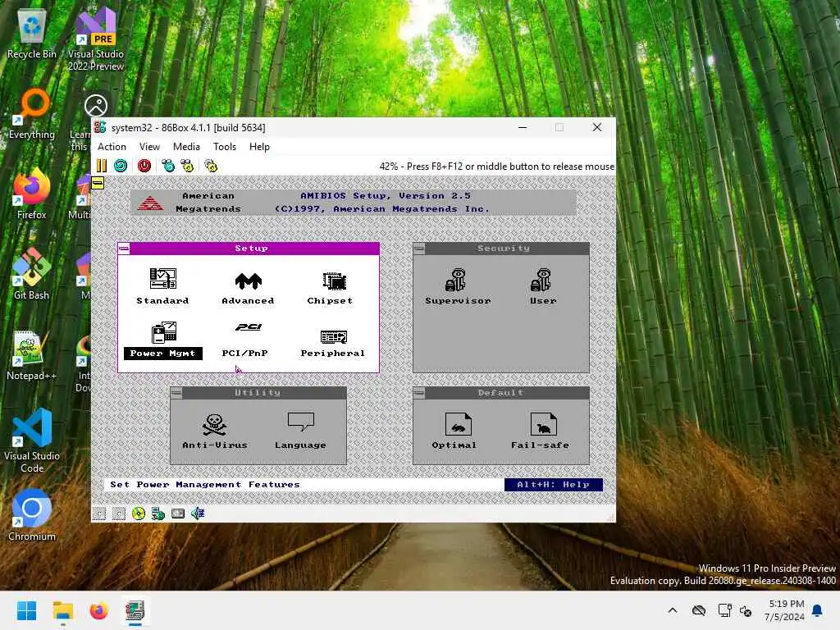Open the Standard setup icon in AMIBIOS

pyautogui.click(x=163, y=286)
